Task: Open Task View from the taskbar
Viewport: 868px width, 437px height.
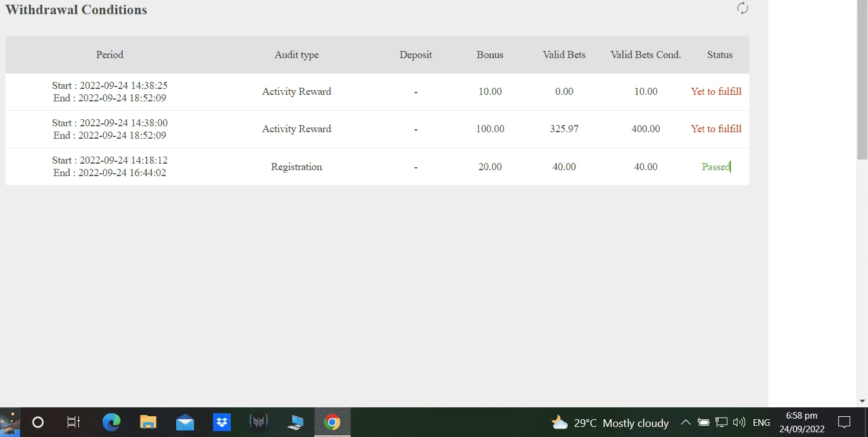Action: pyautogui.click(x=74, y=422)
